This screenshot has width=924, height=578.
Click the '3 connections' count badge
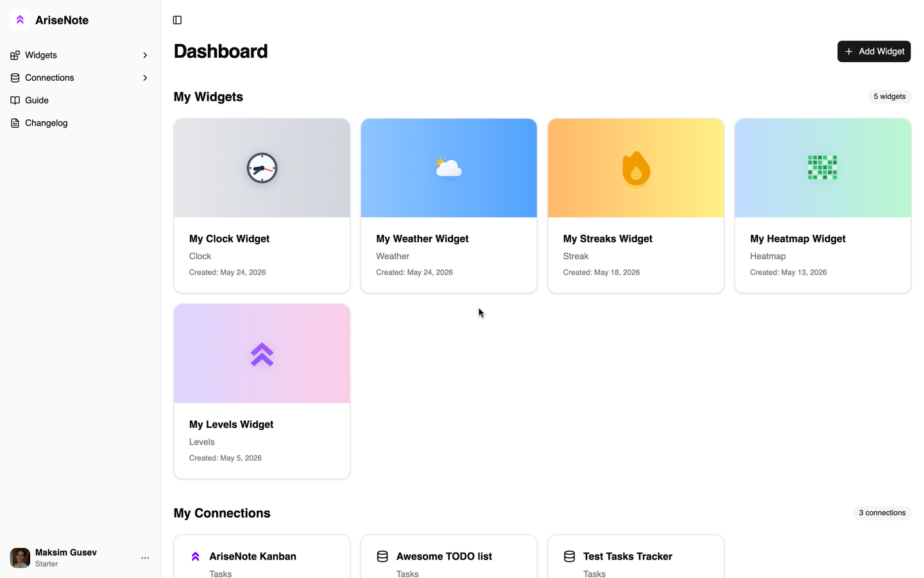882,513
